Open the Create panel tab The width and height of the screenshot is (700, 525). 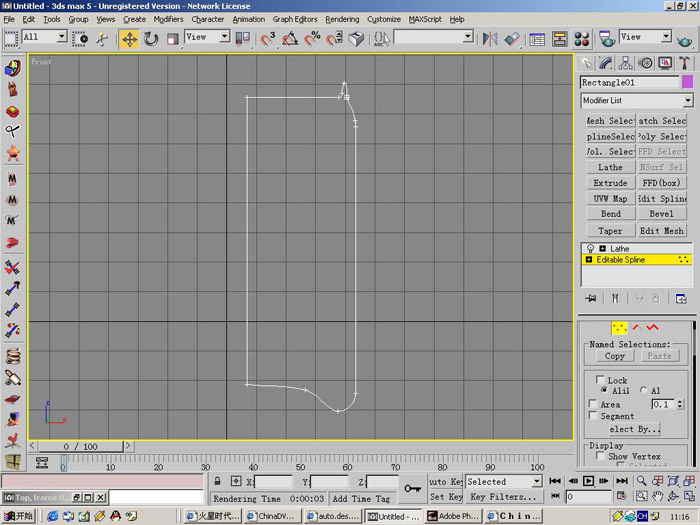586,63
